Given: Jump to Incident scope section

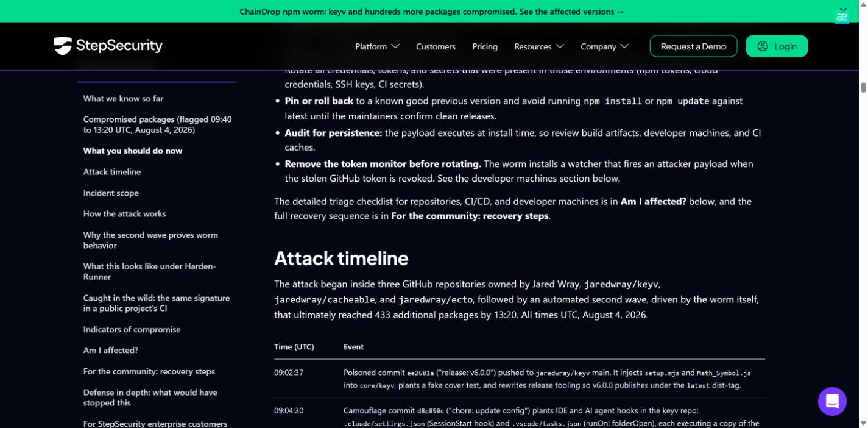Looking at the screenshot, I should [x=111, y=193].
